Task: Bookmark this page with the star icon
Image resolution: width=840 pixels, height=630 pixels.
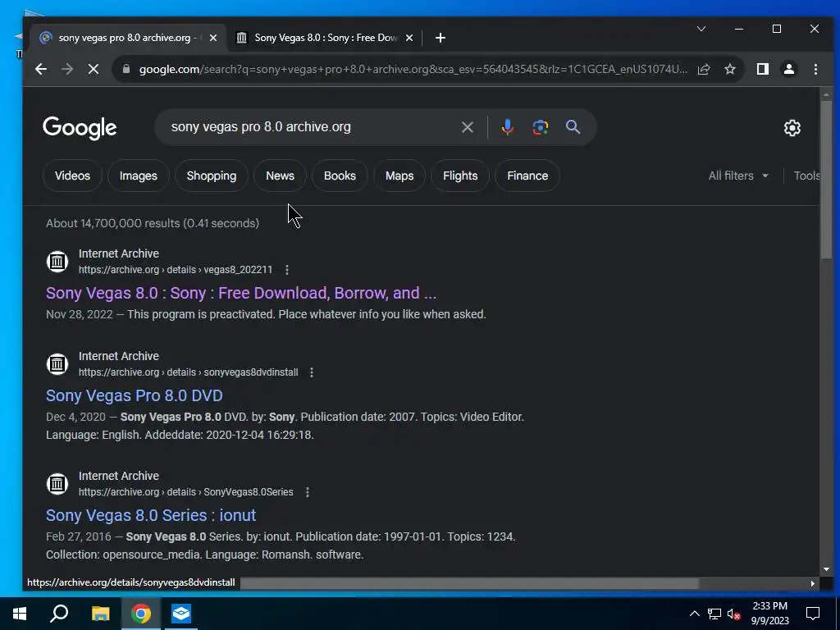Action: tap(729, 69)
